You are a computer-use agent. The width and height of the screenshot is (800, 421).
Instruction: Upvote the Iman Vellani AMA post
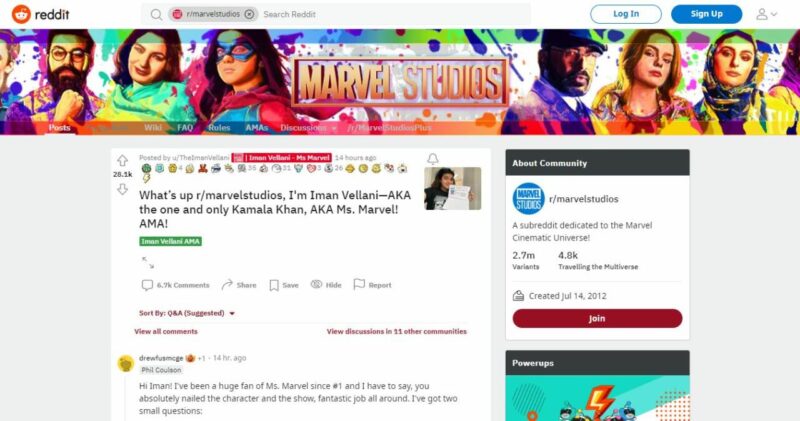point(122,161)
